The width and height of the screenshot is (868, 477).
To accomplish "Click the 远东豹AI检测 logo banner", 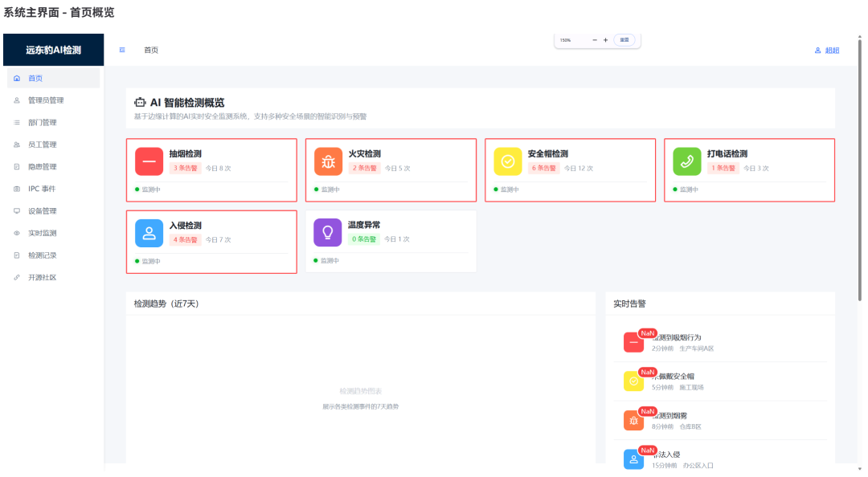I will click(x=53, y=50).
